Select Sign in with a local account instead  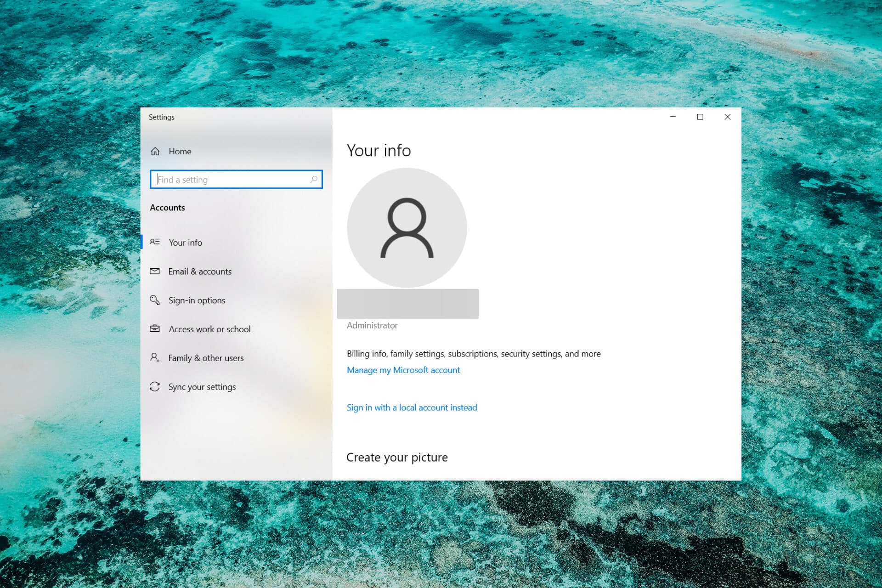point(412,407)
